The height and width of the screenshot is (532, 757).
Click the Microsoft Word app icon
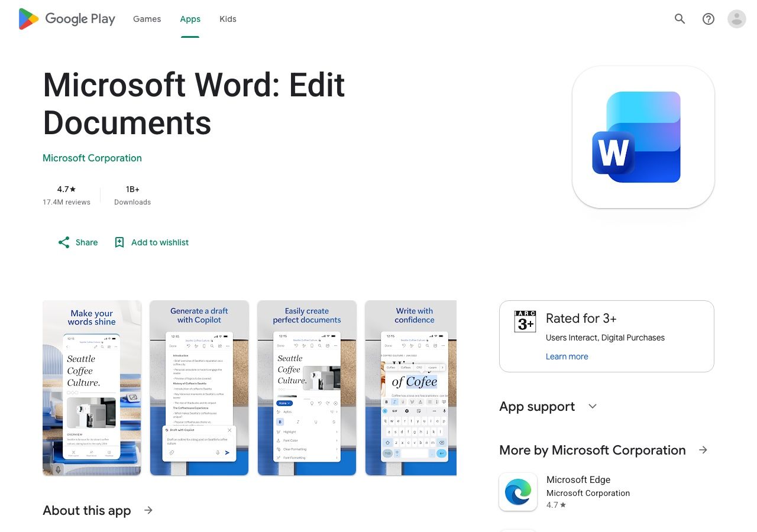tap(643, 137)
